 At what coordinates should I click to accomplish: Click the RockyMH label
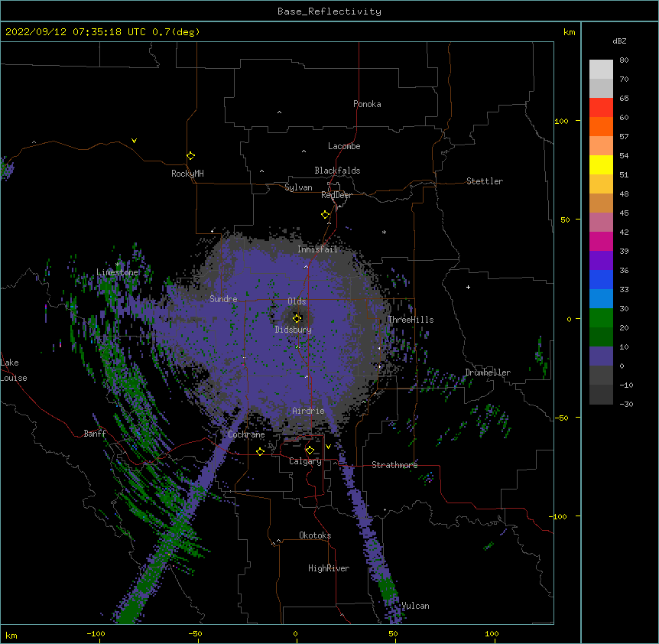pos(187,174)
